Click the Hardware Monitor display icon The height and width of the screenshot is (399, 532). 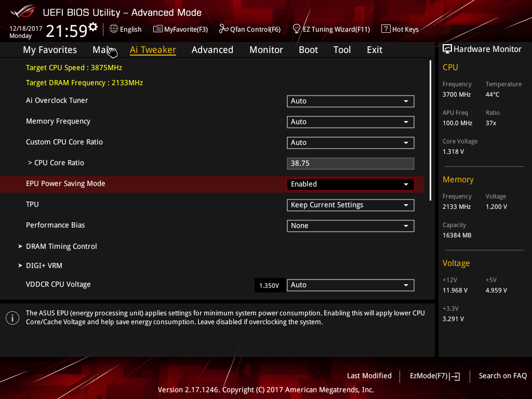pos(447,49)
